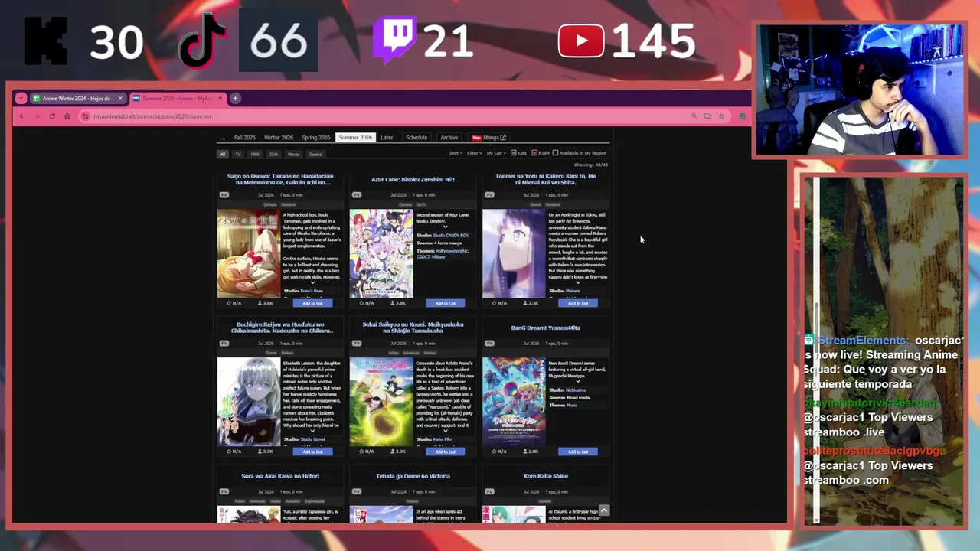Add Buchigire Reijou to list
This screenshot has height=551, width=980.
312,452
